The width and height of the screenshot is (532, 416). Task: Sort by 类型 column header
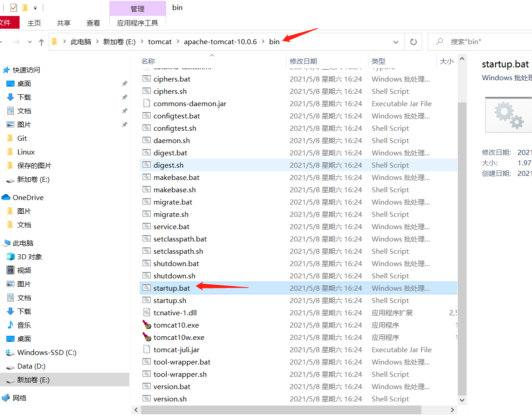tap(379, 61)
